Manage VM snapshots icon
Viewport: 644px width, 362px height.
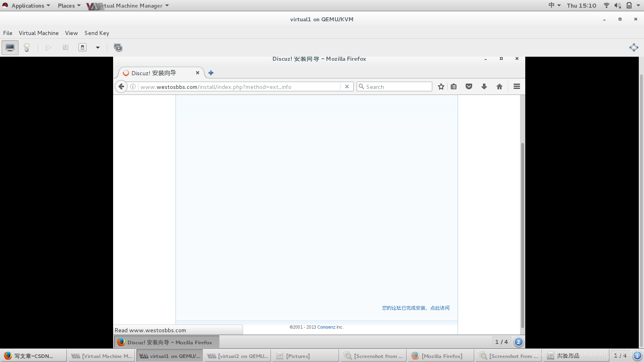(118, 47)
